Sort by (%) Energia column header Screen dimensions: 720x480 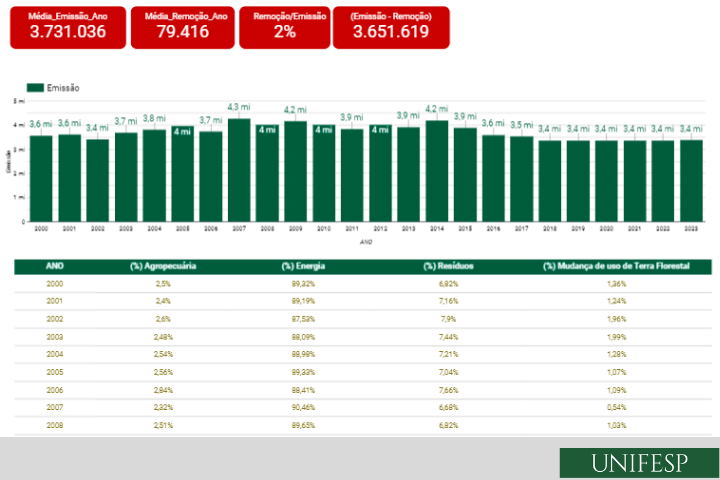click(x=304, y=267)
